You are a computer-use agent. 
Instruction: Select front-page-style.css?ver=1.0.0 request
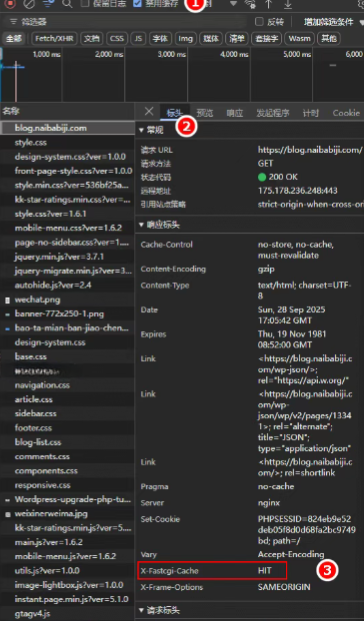coord(67,171)
